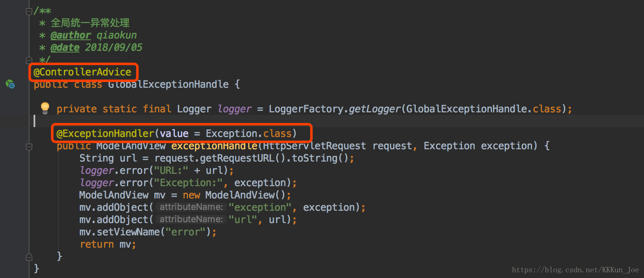Place the cursor on the empty highlighted caret line
Image resolution: width=644 pixels, height=278 pixels.
point(246,121)
